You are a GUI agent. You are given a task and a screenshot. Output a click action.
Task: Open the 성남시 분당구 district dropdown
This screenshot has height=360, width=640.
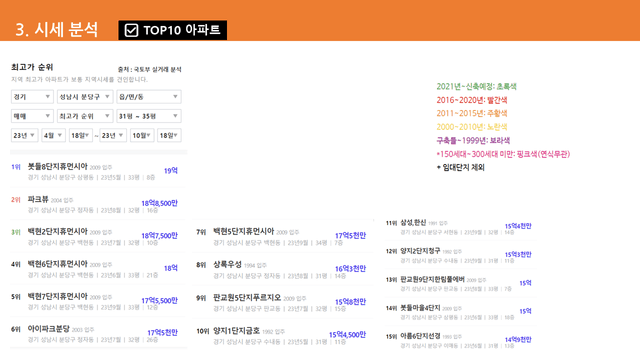click(85, 97)
